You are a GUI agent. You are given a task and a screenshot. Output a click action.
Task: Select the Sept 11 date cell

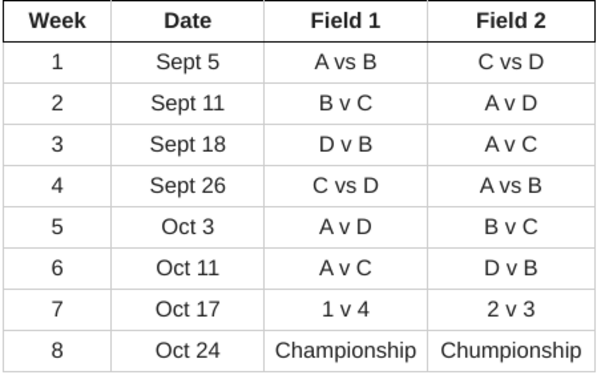click(x=187, y=104)
